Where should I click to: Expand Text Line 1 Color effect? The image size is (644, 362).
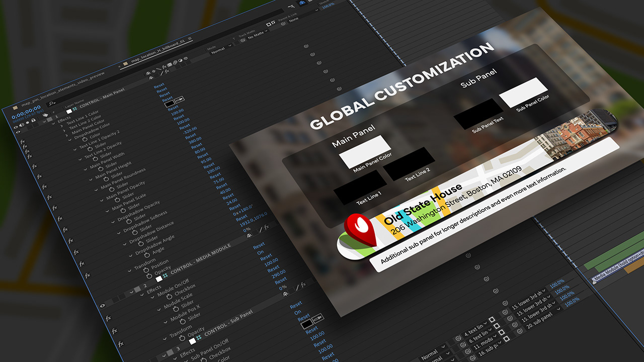(62, 126)
